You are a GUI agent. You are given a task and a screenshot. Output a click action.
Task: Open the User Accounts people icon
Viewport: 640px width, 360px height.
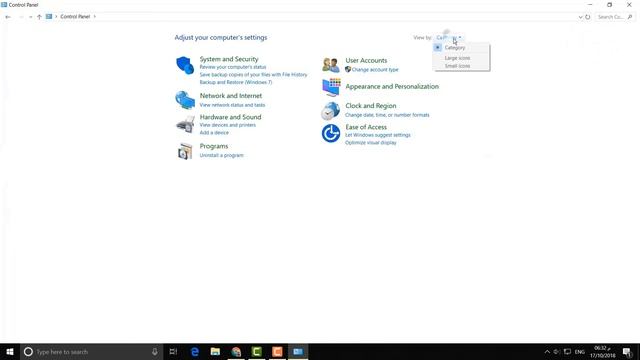pos(331,65)
